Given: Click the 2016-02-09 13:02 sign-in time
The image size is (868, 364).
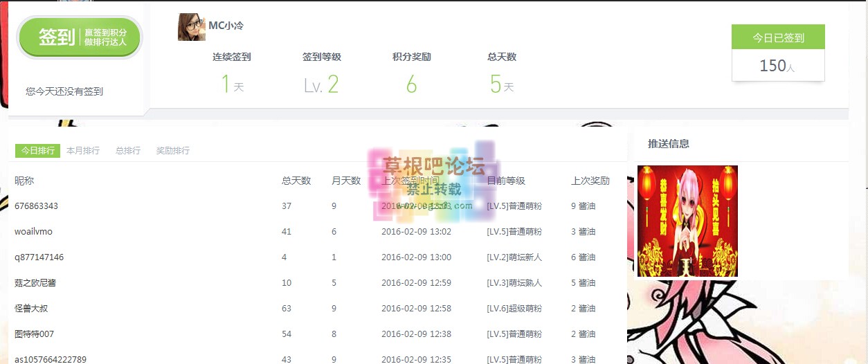Looking at the screenshot, I should tap(416, 231).
